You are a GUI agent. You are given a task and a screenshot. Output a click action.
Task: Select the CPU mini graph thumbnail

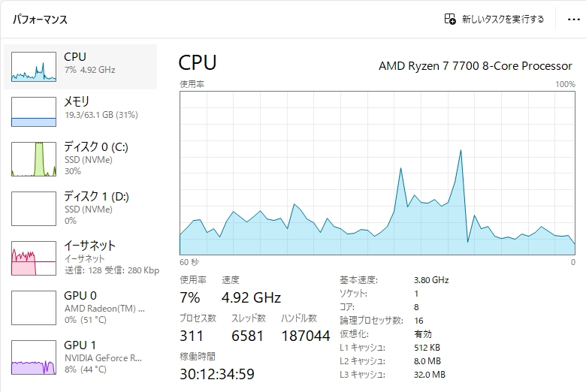(34, 67)
